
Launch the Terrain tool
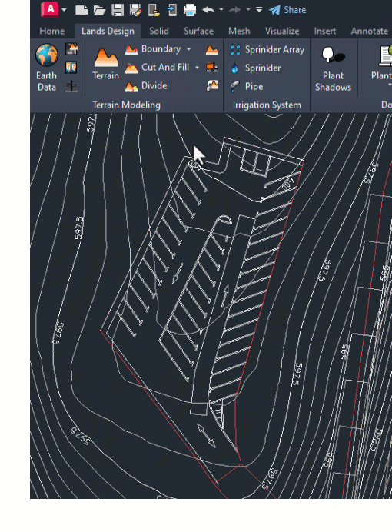click(106, 64)
